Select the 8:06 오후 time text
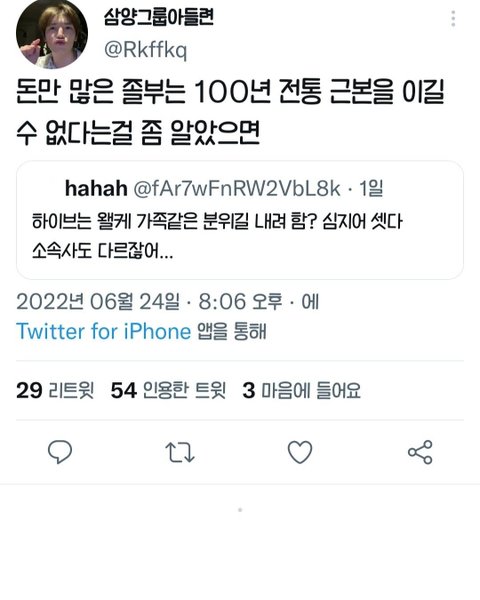This screenshot has height=600, width=480. coord(240,302)
